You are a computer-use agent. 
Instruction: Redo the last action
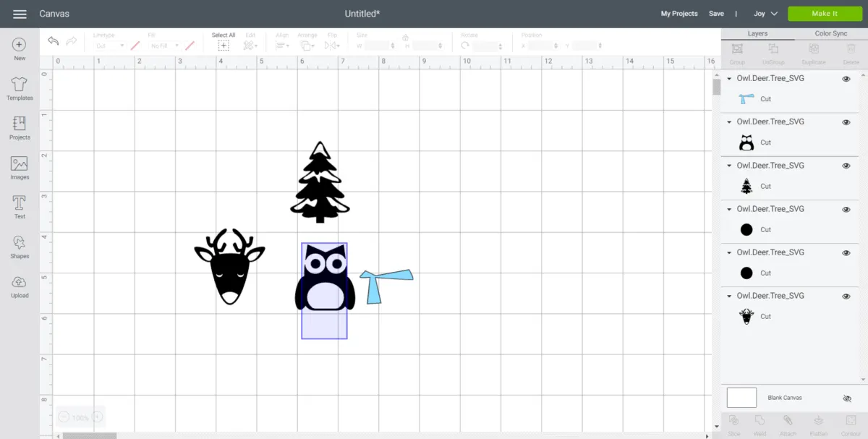(72, 41)
